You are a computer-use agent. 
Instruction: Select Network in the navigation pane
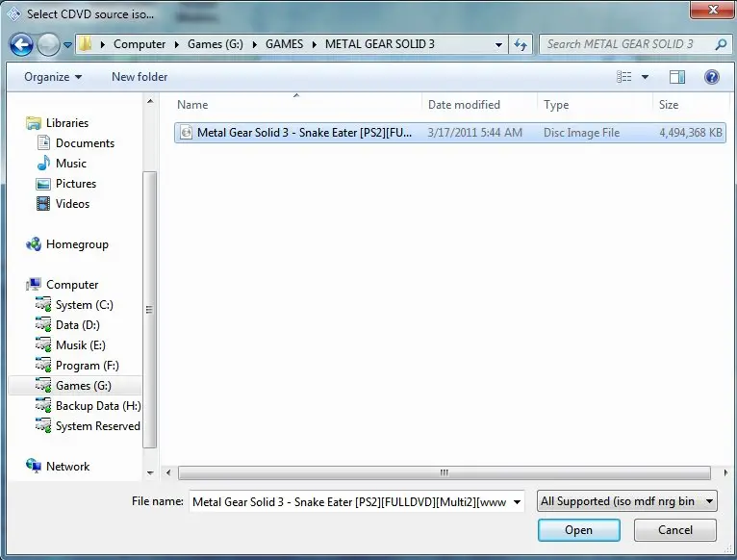pos(67,467)
